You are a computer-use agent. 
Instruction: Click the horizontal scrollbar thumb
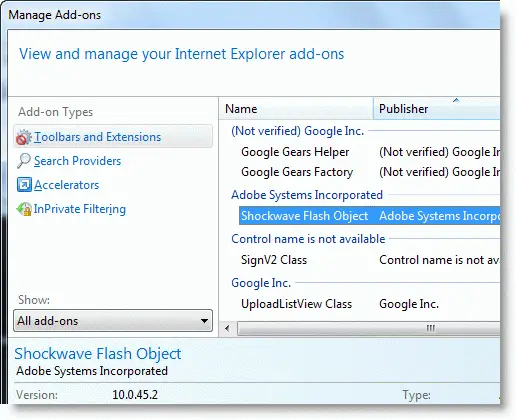pyautogui.click(x=369, y=329)
